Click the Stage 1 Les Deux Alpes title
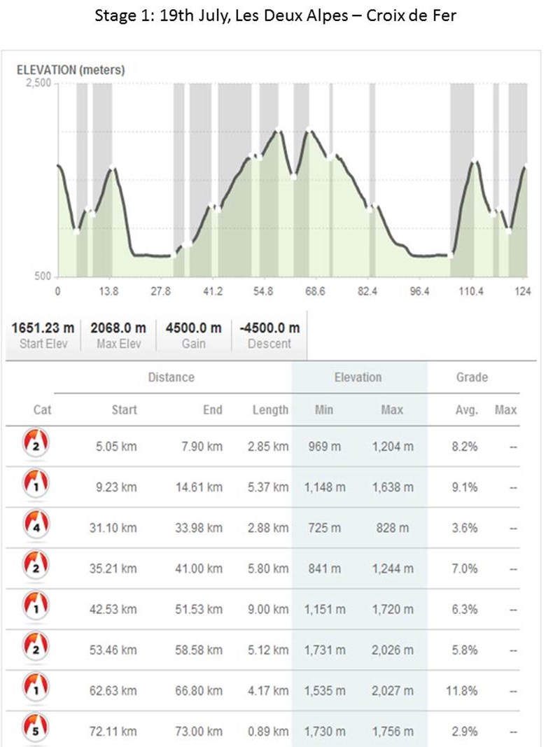Image resolution: width=560 pixels, height=747 pixels. 275,15
